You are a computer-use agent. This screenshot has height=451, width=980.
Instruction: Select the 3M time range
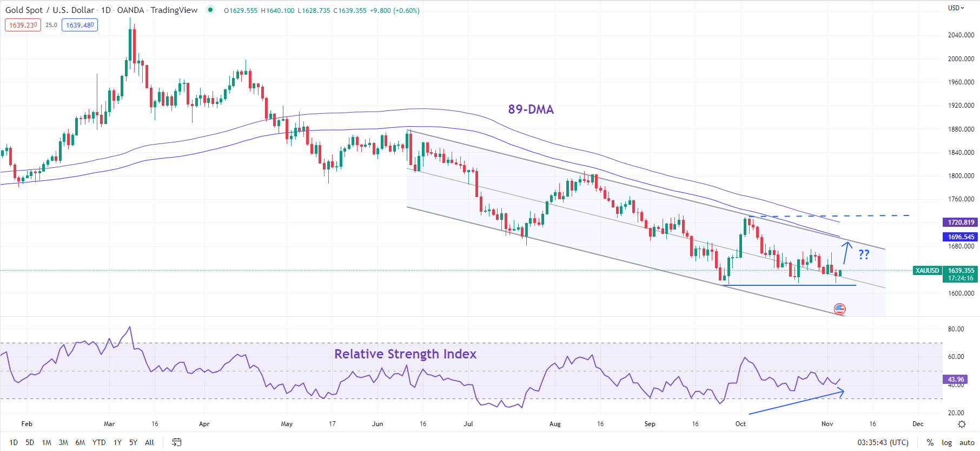63,442
